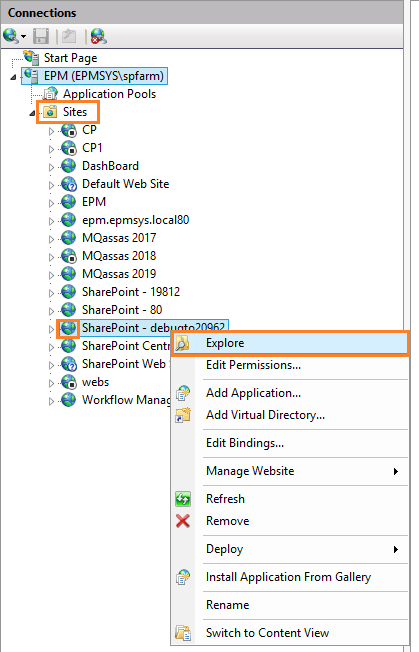
Task: Expand the CP site node
Action: [52, 131]
